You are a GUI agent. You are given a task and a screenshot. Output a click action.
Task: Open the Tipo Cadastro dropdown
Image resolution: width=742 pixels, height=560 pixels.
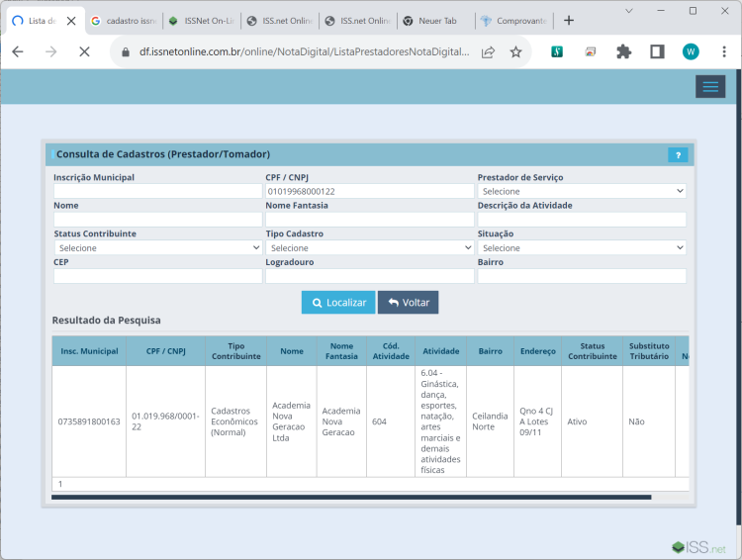click(370, 247)
